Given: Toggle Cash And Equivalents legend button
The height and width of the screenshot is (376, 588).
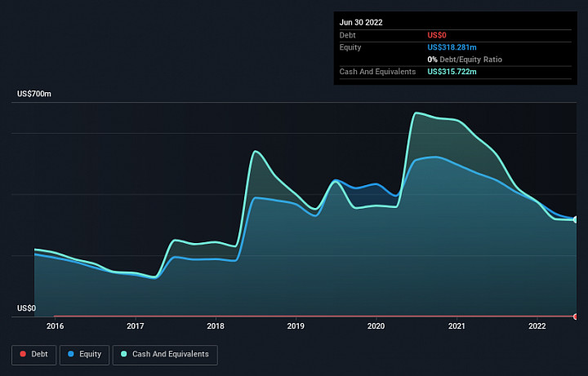Looking at the screenshot, I should [x=165, y=355].
